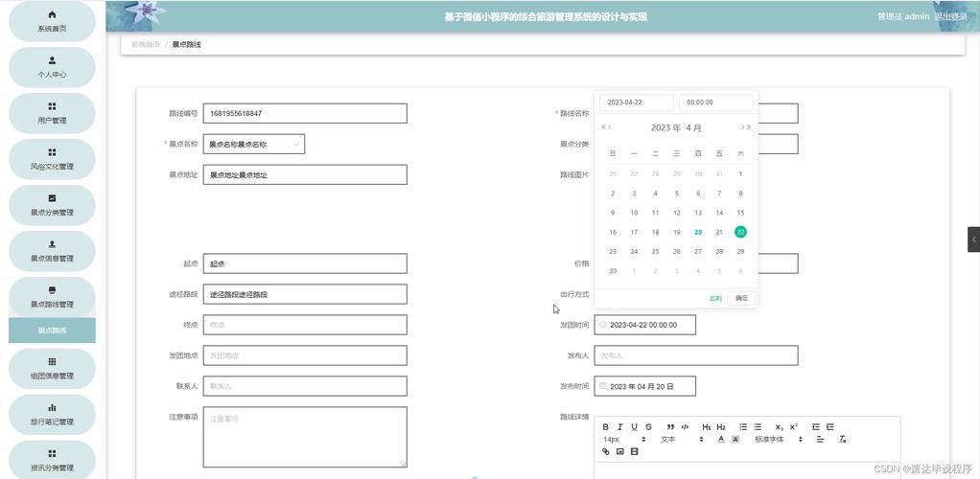This screenshot has width=980, height=479.
Task: Open 用户管理 in the sidebar
Action: click(x=52, y=113)
